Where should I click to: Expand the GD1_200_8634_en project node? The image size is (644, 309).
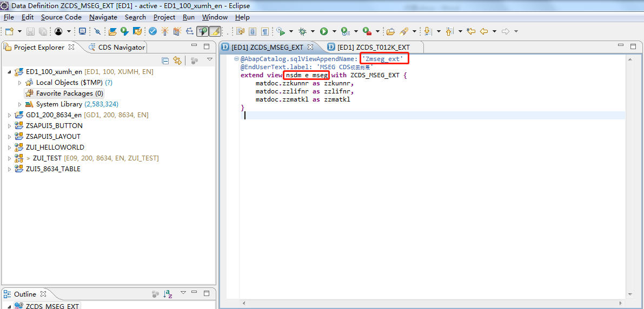tap(9, 115)
